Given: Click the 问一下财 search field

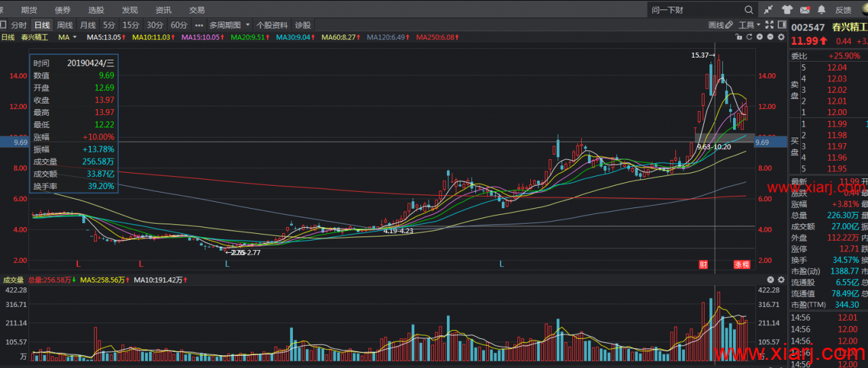Looking at the screenshot, I should 696,10.
